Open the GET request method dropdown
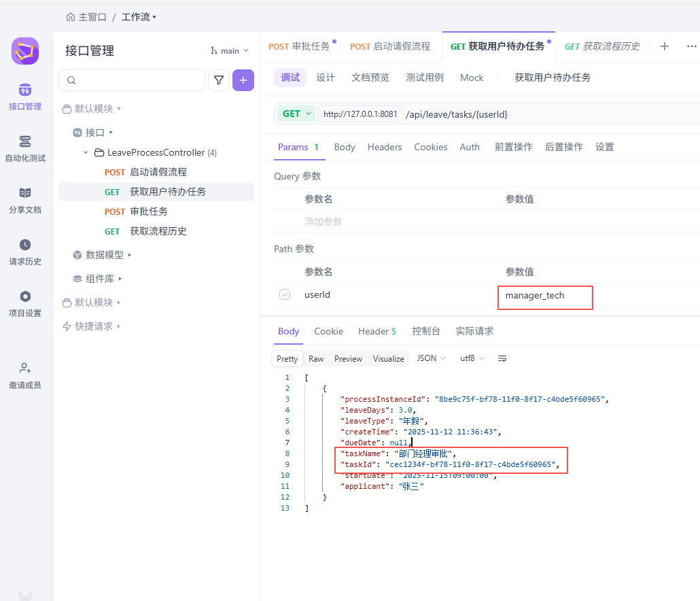Screen dimensions: 700x601 tap(295, 113)
